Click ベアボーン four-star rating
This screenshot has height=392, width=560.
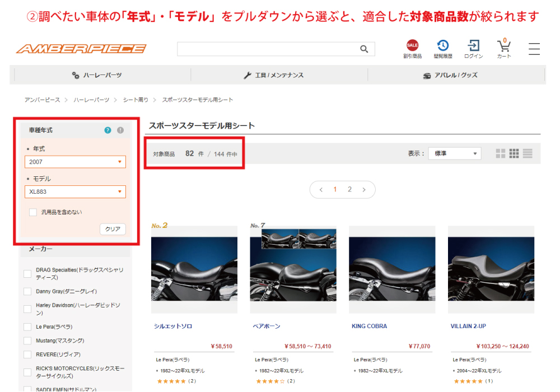270,381
